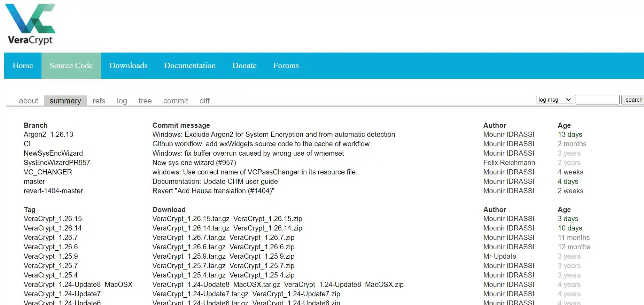
Task: Open the revert-1404-master branch
Action: 53,191
